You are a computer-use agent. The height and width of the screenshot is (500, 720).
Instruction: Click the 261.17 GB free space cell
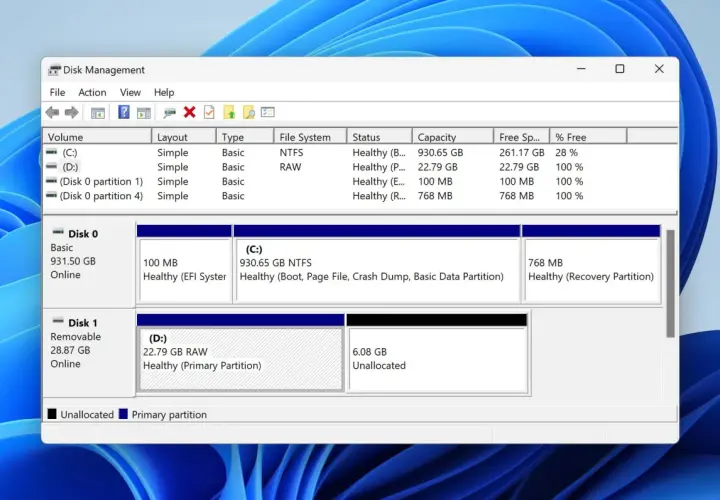click(522, 152)
